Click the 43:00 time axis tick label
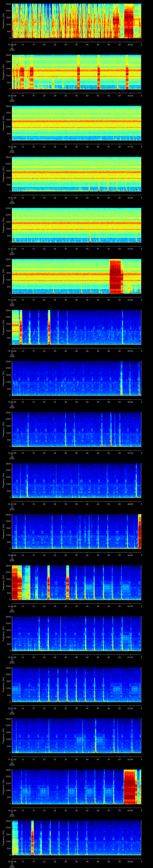This screenshot has height=868, width=153. 130,249
